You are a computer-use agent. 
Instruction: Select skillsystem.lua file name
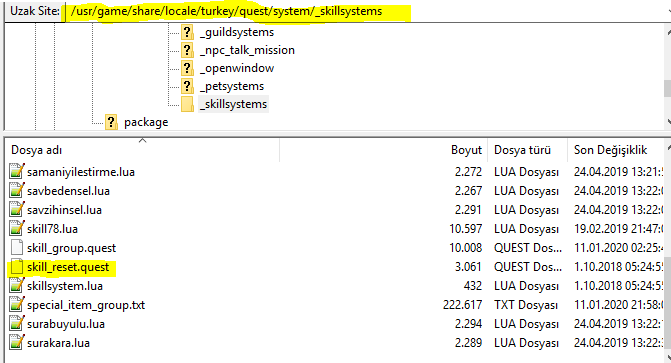65,286
